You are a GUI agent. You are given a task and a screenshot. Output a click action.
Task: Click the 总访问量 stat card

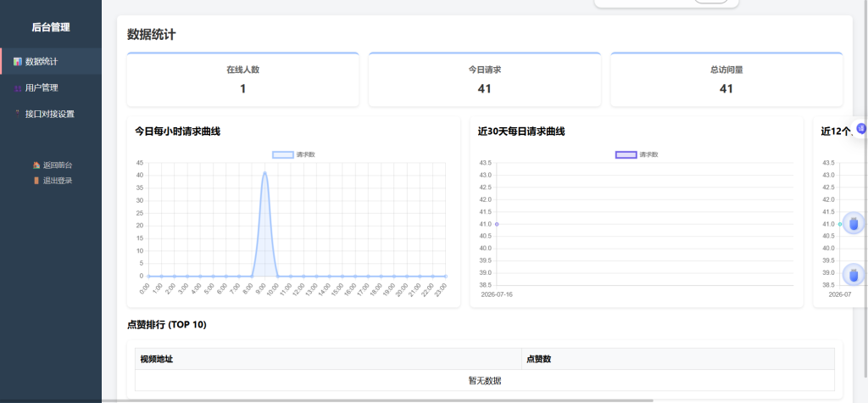click(726, 79)
